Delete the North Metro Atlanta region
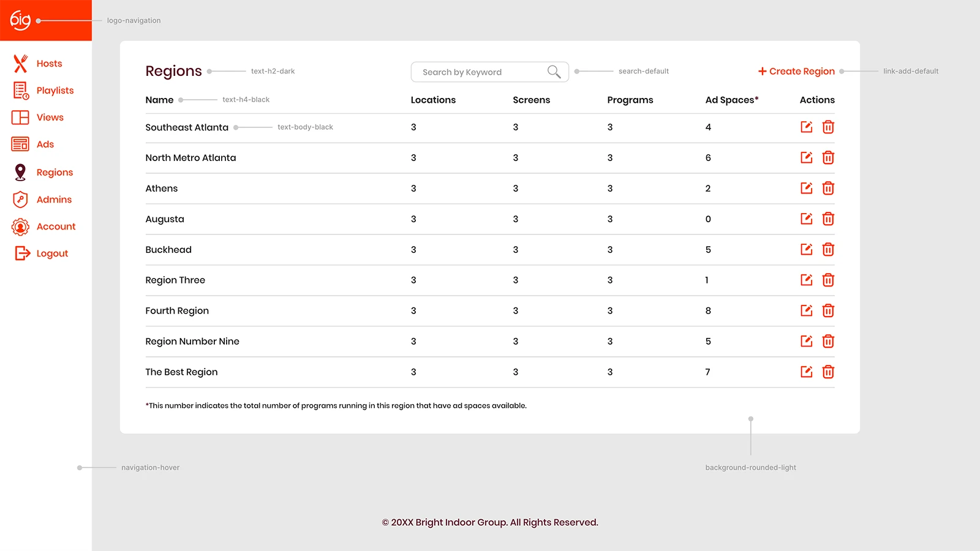This screenshot has height=551, width=980. [x=828, y=157]
